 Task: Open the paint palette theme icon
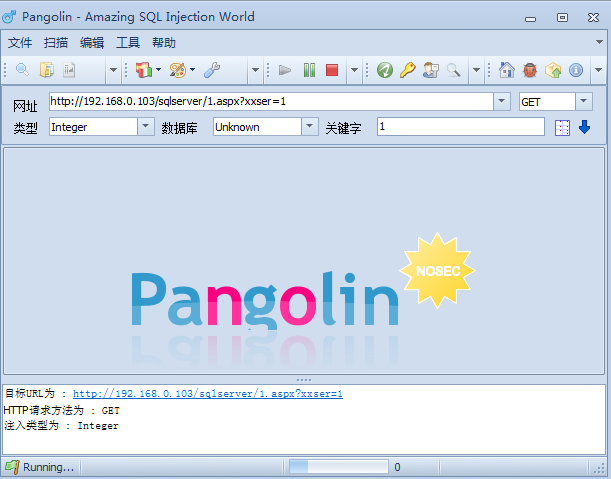178,70
